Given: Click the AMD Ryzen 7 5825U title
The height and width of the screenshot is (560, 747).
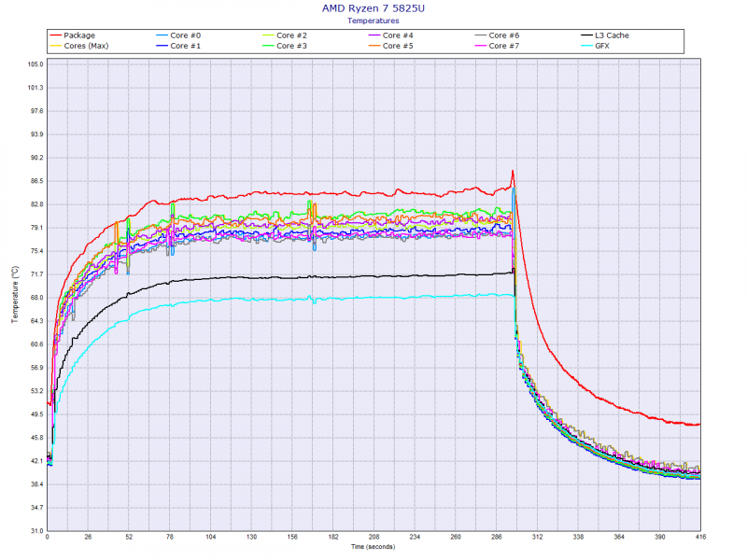Looking at the screenshot, I should (373, 8).
